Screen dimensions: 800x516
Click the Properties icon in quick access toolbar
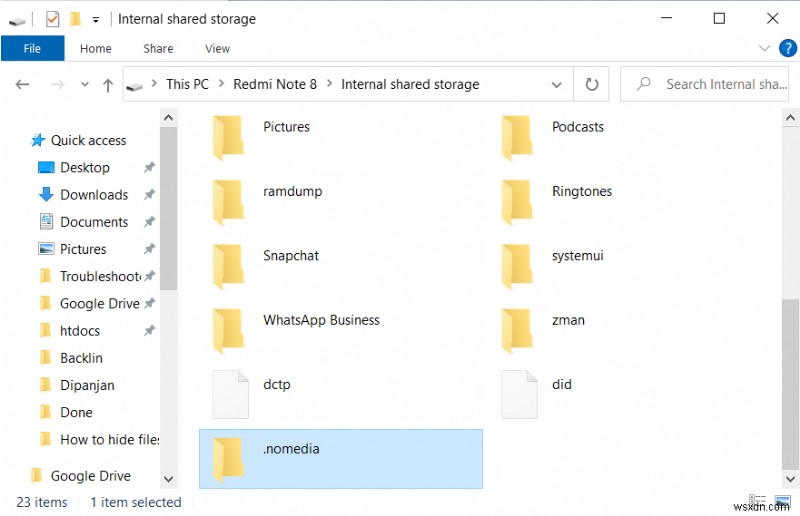coord(52,19)
